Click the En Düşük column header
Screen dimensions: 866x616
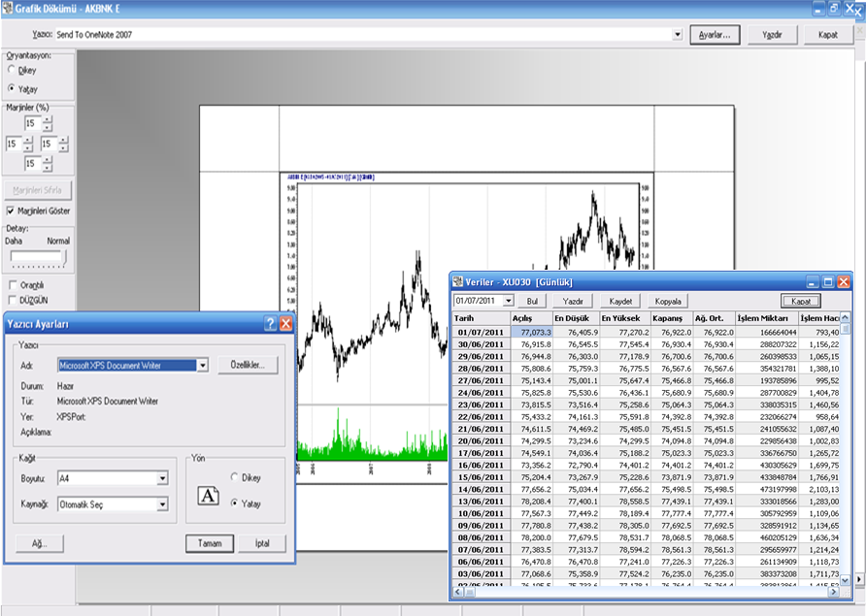576,318
